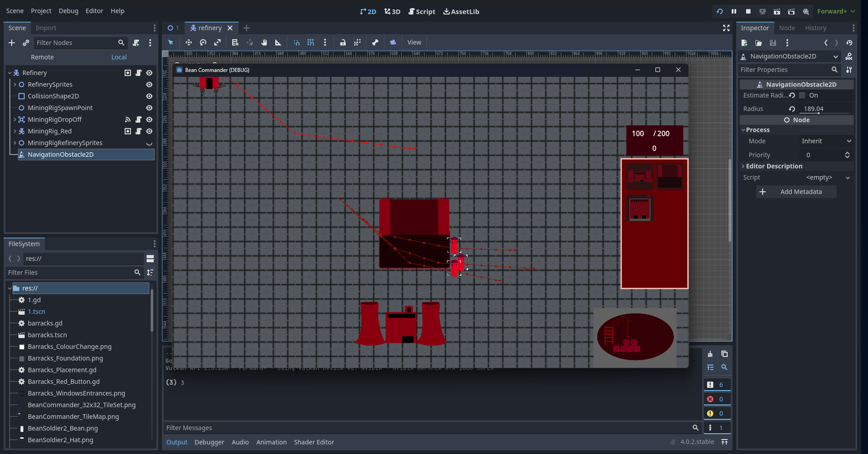Expand MiningRigRefinerySprites node

tap(15, 143)
